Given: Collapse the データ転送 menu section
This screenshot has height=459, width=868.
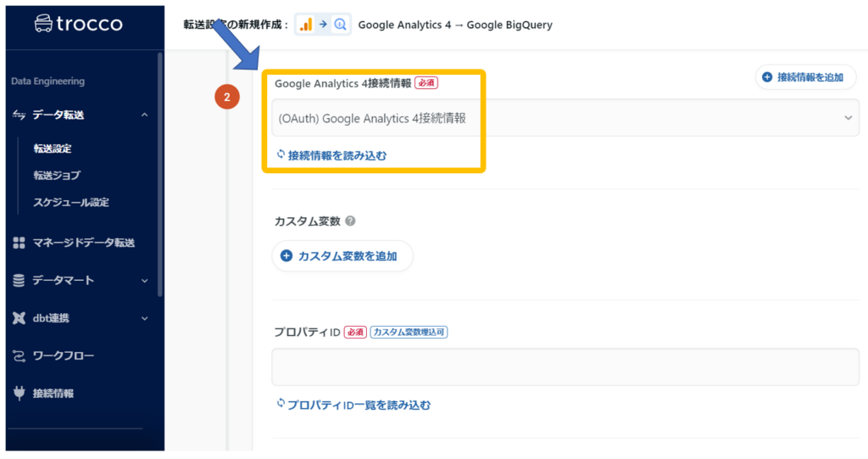Looking at the screenshot, I should (x=144, y=115).
